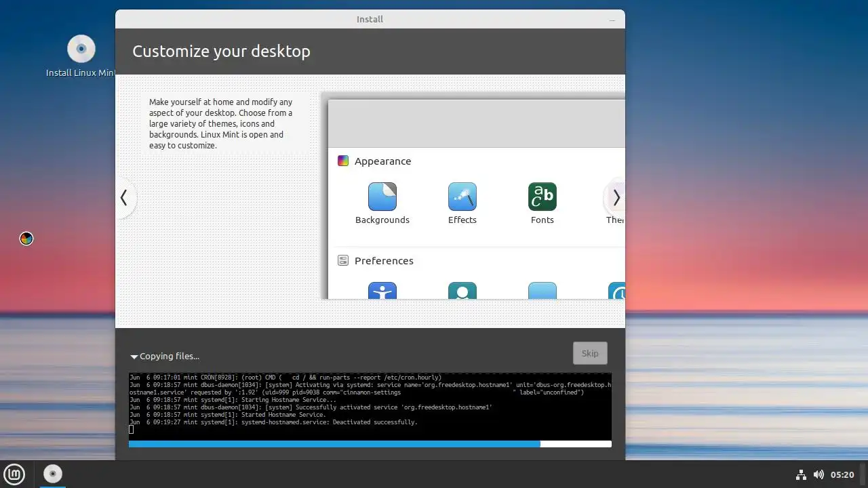Click the Backgrounds icon in the slideshow
868x488 pixels.
(x=382, y=197)
